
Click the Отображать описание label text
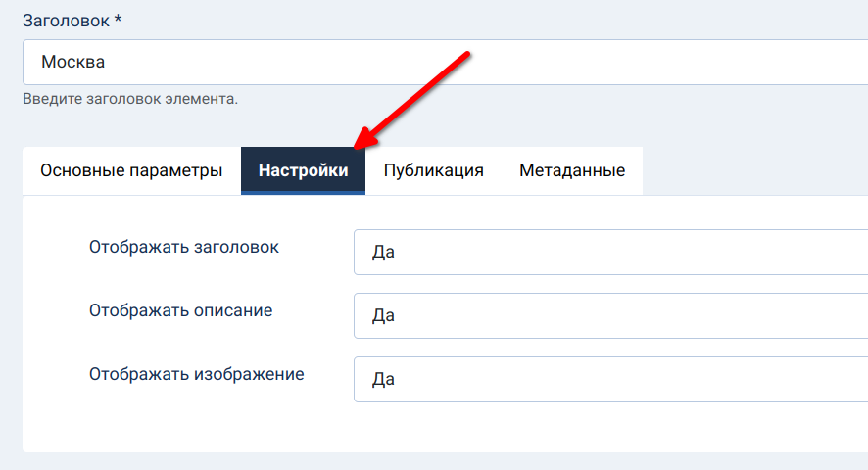coord(180,311)
